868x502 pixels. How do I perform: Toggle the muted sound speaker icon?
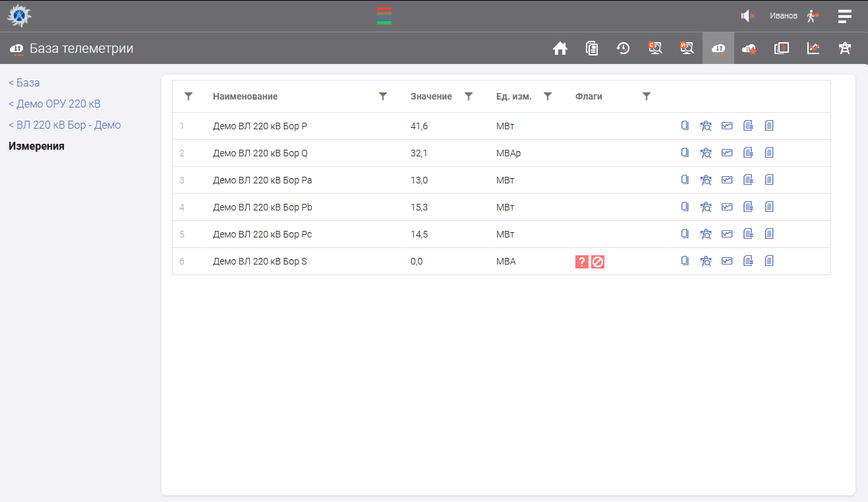[747, 16]
